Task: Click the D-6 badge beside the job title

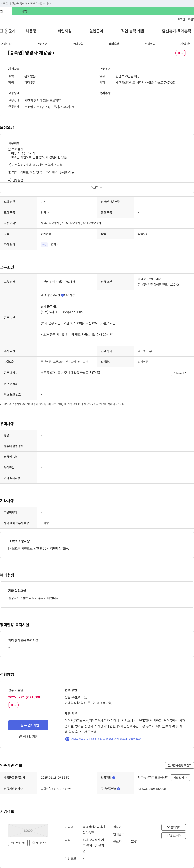Action: (180, 53)
